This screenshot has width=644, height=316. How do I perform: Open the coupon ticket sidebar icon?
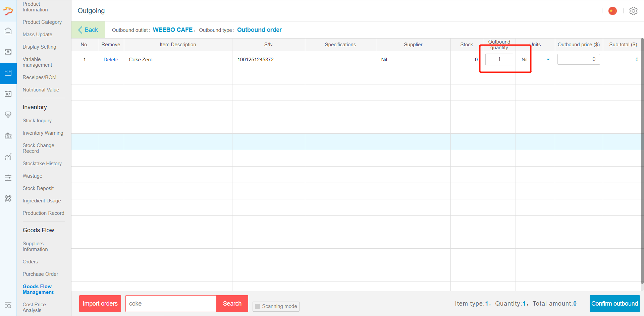click(8, 136)
